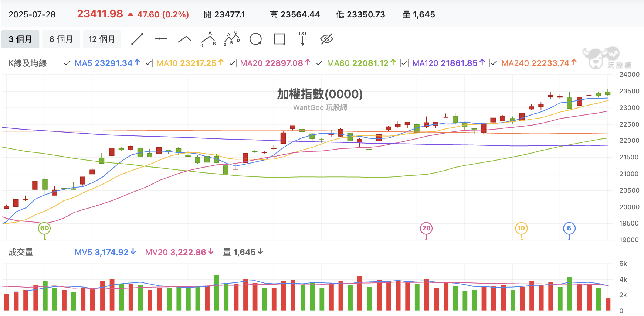Click the blue 5 MA marker
The width and height of the screenshot is (644, 316).
point(569,228)
